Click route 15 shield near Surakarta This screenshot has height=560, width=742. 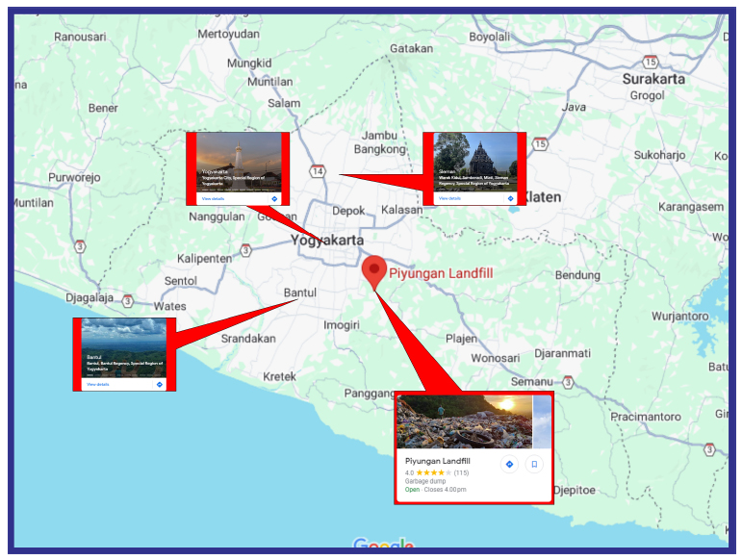click(x=651, y=62)
